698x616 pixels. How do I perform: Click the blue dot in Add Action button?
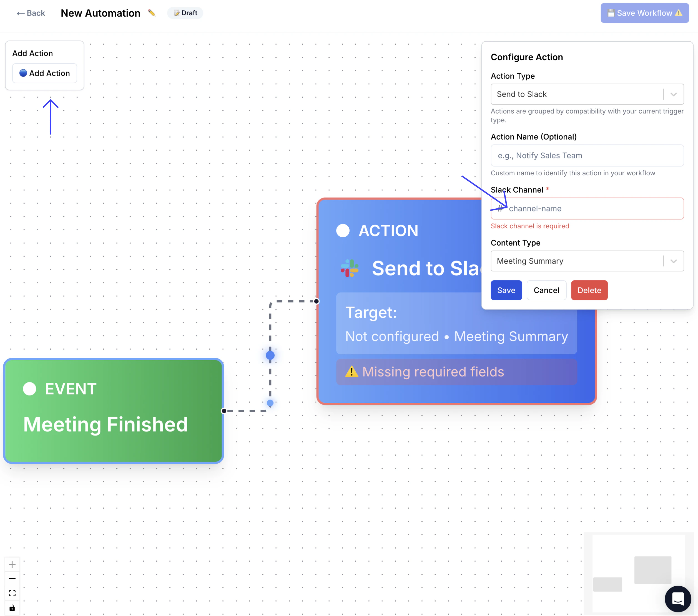click(x=23, y=73)
